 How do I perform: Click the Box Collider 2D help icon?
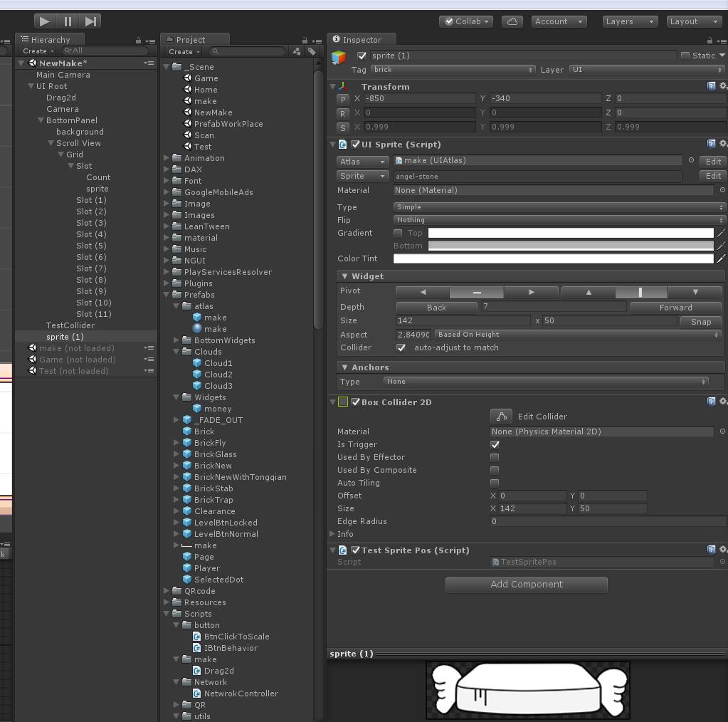[x=712, y=402]
